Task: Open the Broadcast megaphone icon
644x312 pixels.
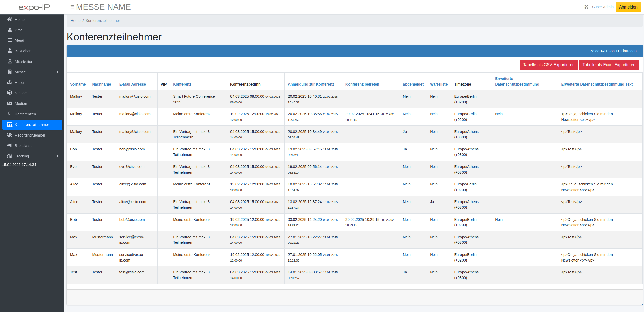Action: (x=10, y=145)
